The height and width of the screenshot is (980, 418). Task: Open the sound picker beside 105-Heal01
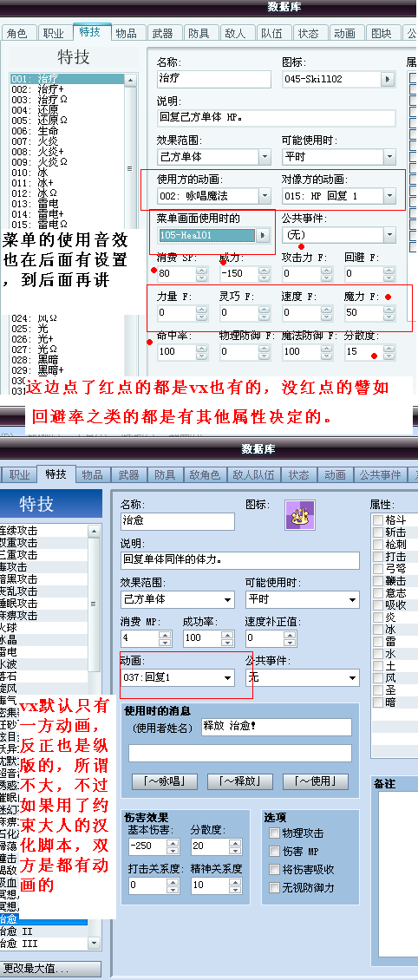click(263, 235)
